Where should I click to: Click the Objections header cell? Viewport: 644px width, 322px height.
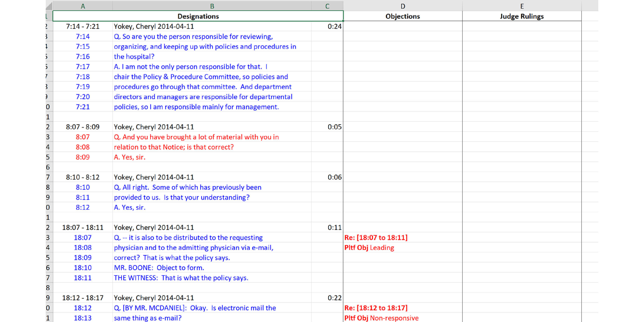[x=402, y=16]
